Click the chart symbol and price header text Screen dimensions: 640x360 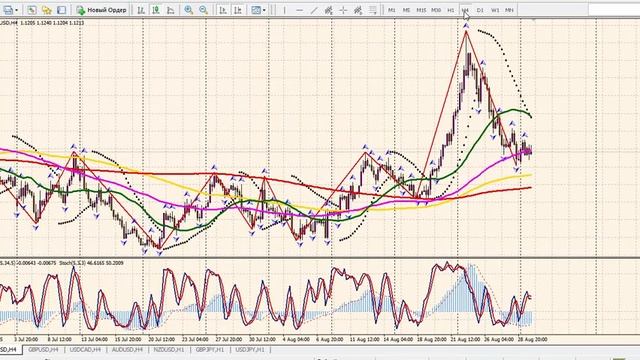[x=42, y=23]
